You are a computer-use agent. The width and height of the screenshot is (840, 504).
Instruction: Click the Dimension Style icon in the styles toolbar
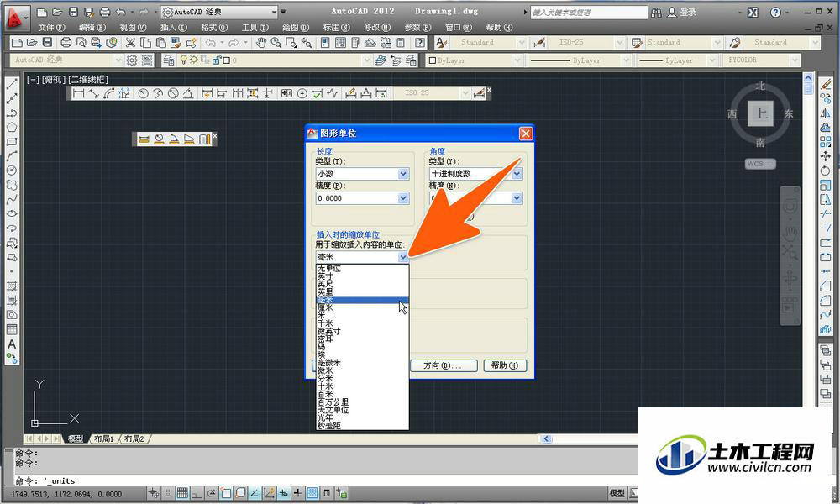pyautogui.click(x=539, y=42)
